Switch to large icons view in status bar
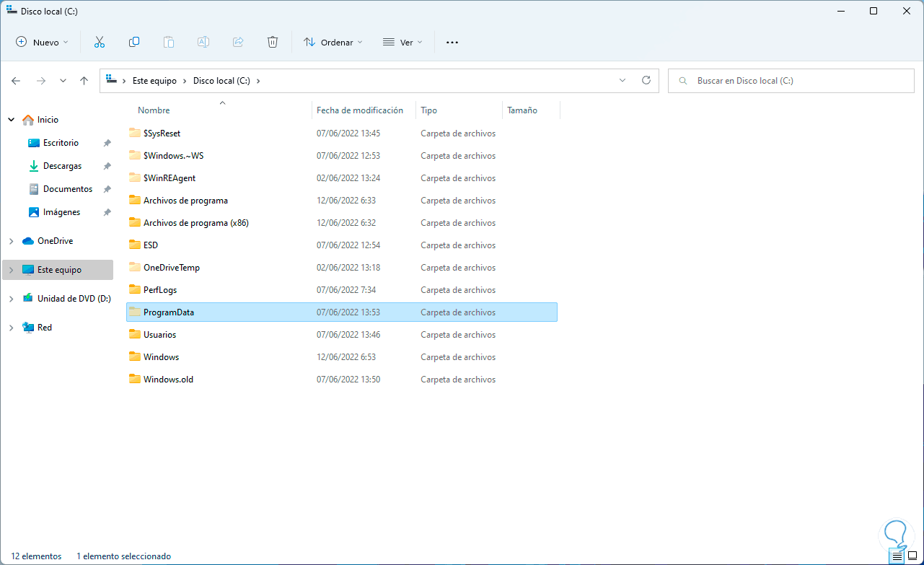This screenshot has height=565, width=924. [912, 556]
